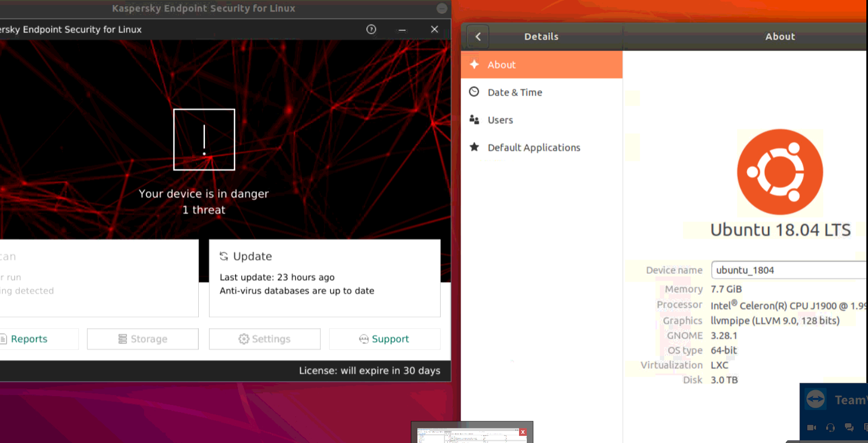The height and width of the screenshot is (443, 868).
Task: Minimize the Kaspersky Endpoint Security window
Action: pos(403,30)
